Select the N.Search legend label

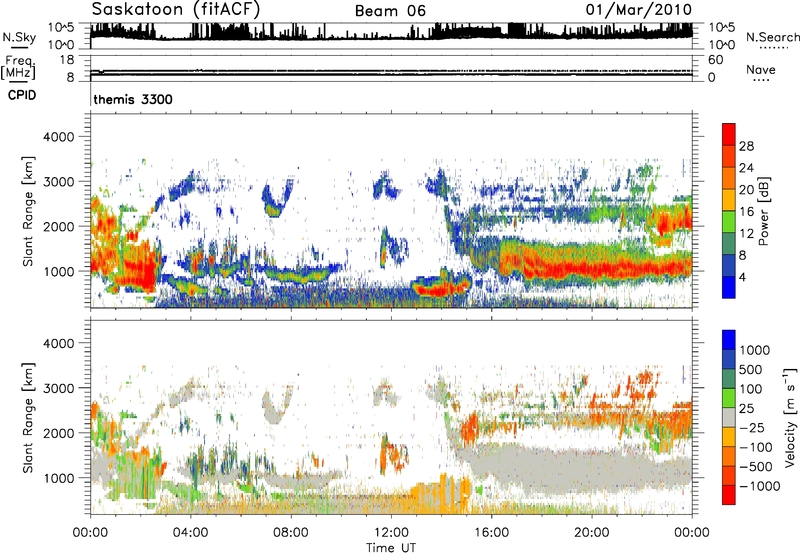[772, 37]
